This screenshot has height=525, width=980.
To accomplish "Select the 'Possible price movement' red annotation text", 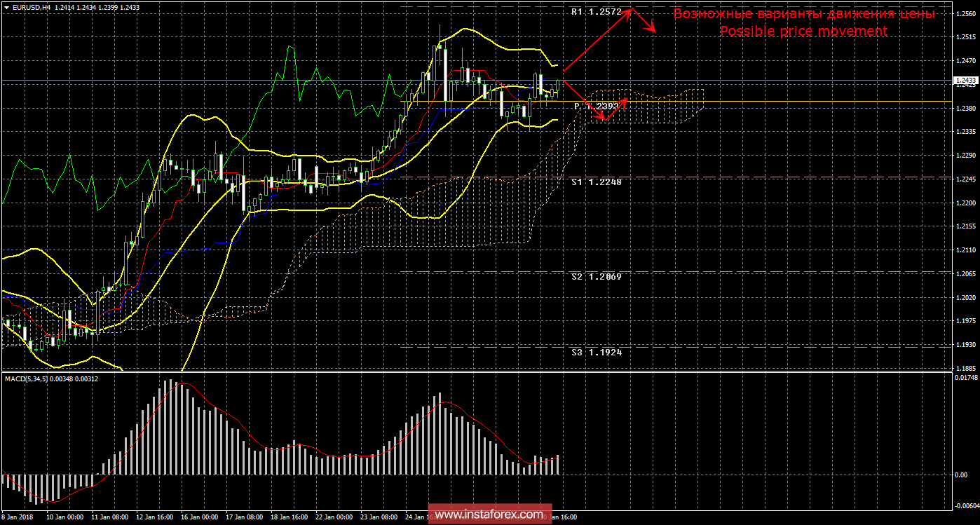I will 803,31.
